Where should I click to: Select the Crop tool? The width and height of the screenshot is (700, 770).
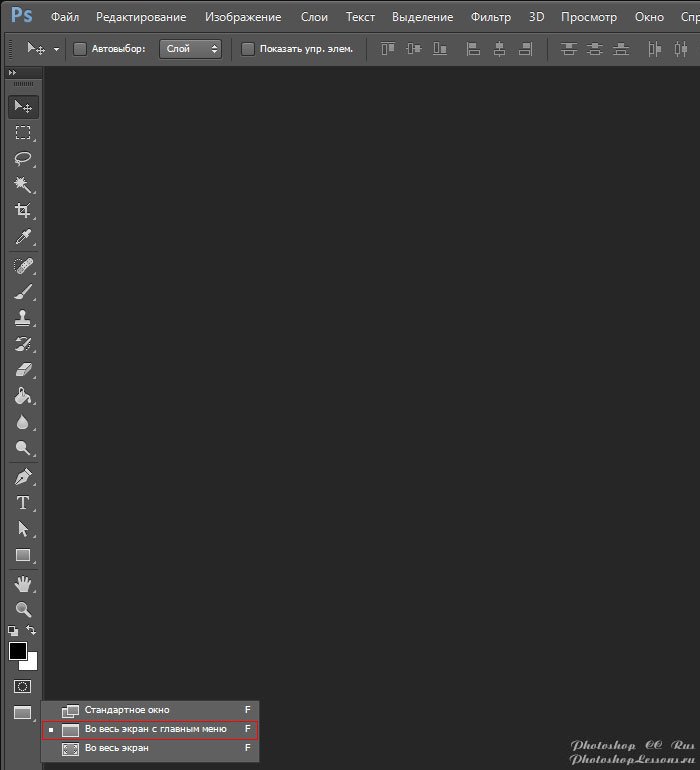tap(22, 211)
